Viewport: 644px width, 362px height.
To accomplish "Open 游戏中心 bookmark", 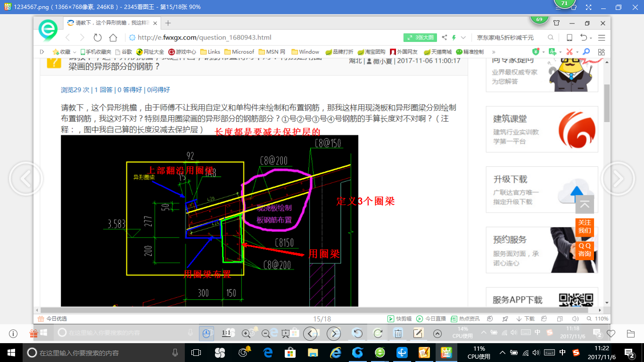I will [182, 52].
